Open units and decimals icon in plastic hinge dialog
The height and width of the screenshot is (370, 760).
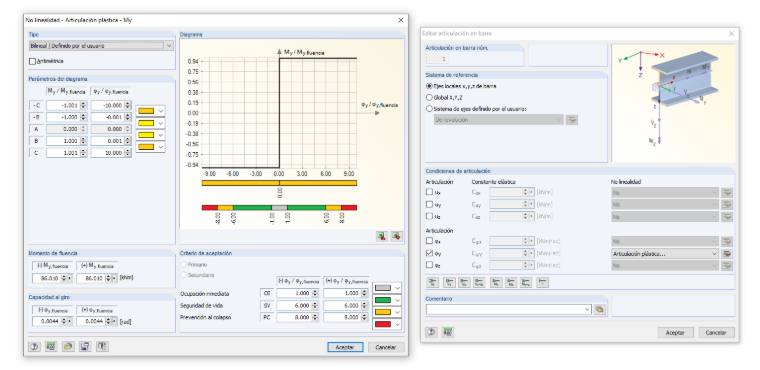coord(51,346)
